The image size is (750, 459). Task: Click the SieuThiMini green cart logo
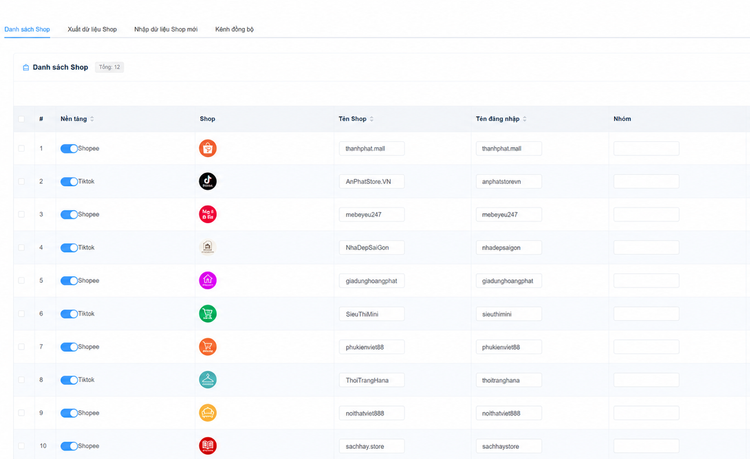(x=208, y=314)
